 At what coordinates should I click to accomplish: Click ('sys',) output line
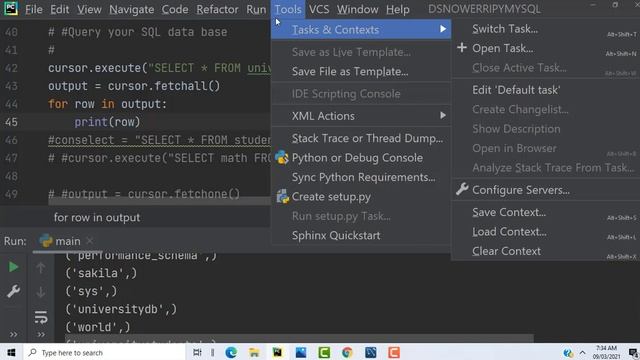click(91, 291)
